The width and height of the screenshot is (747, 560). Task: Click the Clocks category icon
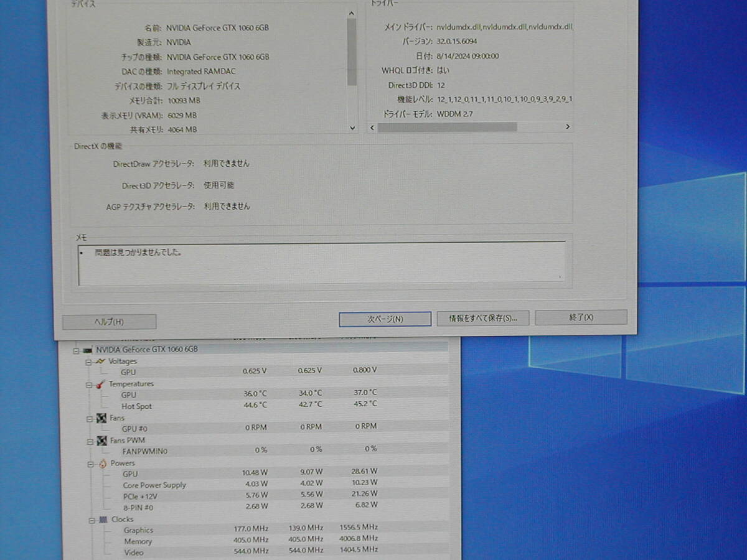[104, 520]
